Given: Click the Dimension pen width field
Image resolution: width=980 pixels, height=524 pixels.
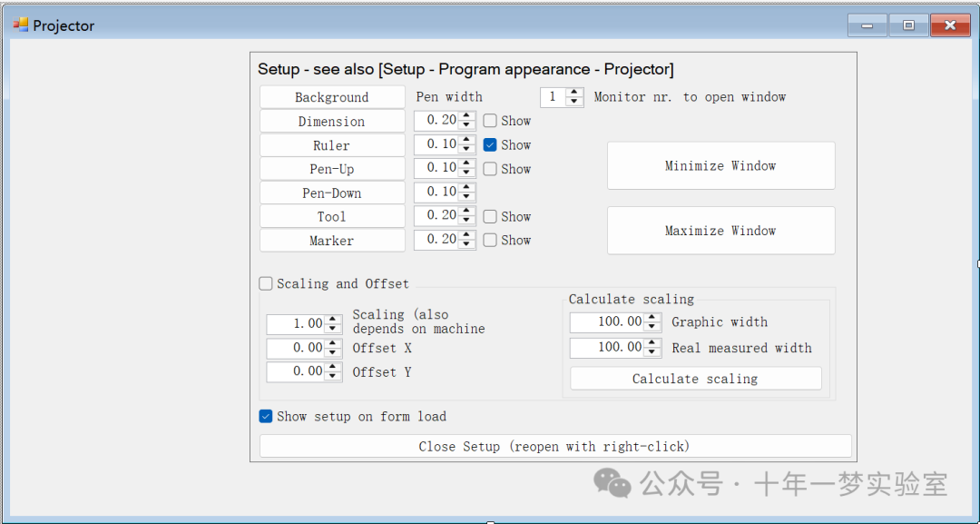Looking at the screenshot, I should [436, 120].
